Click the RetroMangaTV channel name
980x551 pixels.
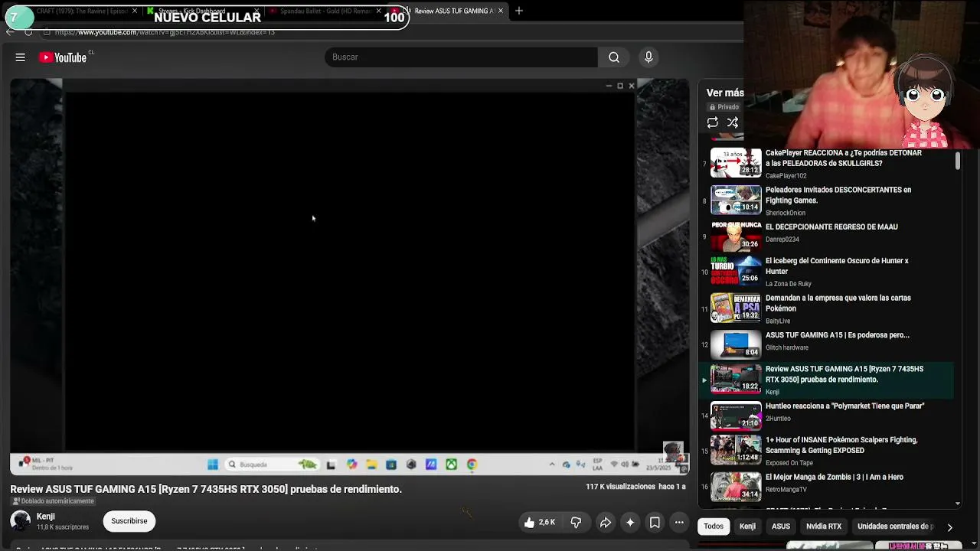click(x=786, y=490)
